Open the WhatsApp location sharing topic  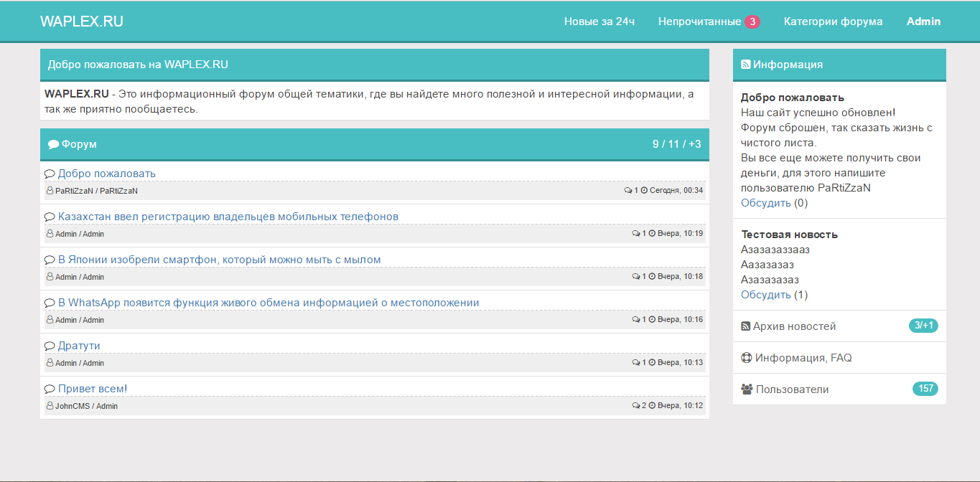(x=268, y=303)
